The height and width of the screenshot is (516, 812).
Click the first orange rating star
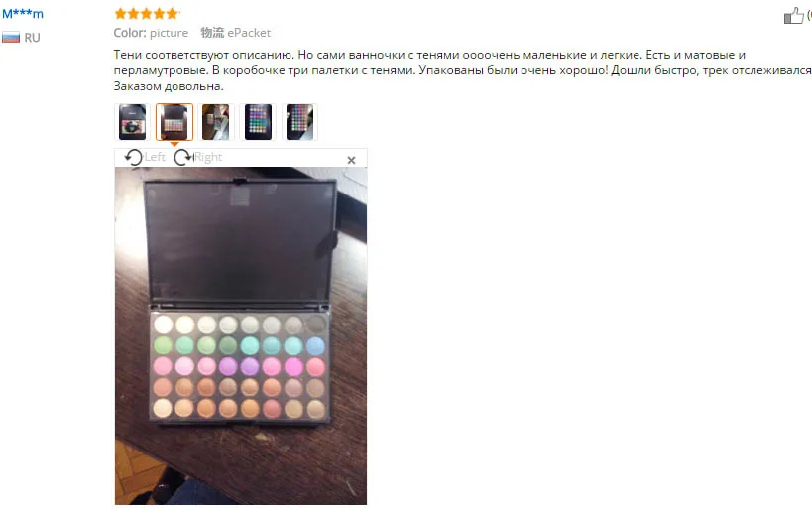(x=121, y=14)
